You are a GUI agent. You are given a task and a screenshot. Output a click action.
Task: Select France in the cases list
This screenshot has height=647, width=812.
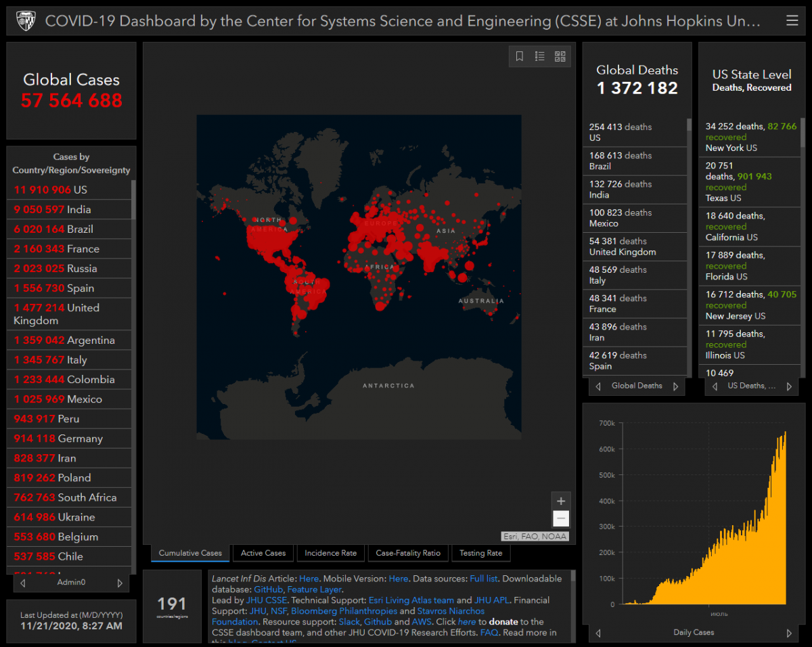tap(69, 248)
